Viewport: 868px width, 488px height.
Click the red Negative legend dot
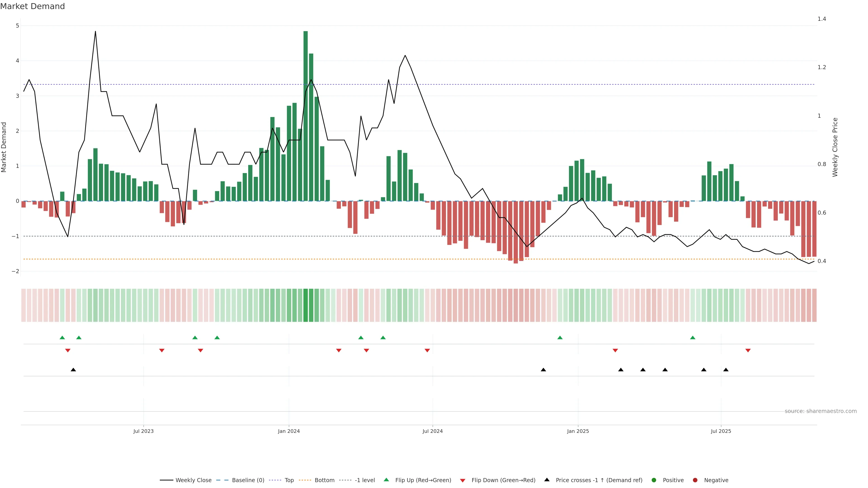(695, 480)
